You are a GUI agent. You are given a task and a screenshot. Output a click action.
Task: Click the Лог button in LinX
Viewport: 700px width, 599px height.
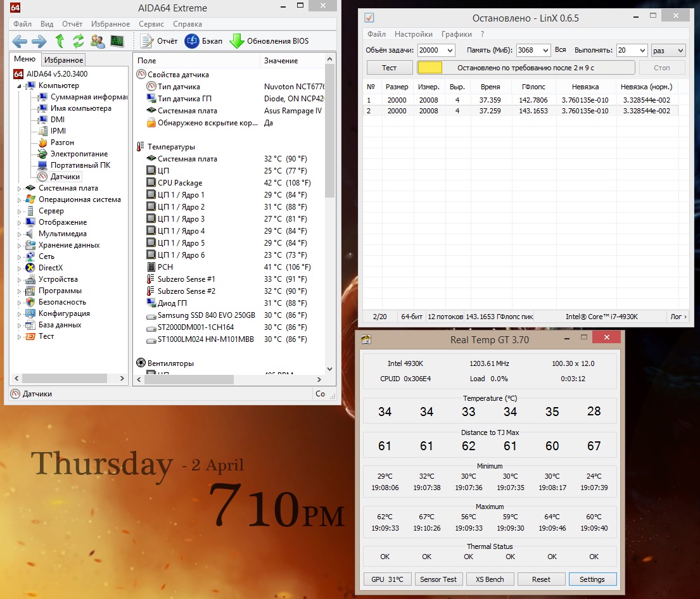pyautogui.click(x=678, y=317)
